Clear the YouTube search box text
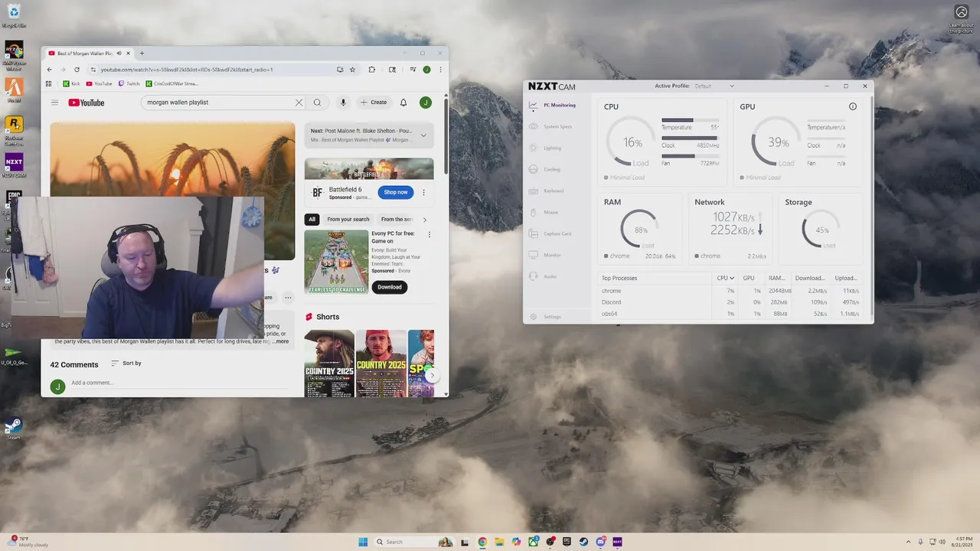 click(x=299, y=103)
